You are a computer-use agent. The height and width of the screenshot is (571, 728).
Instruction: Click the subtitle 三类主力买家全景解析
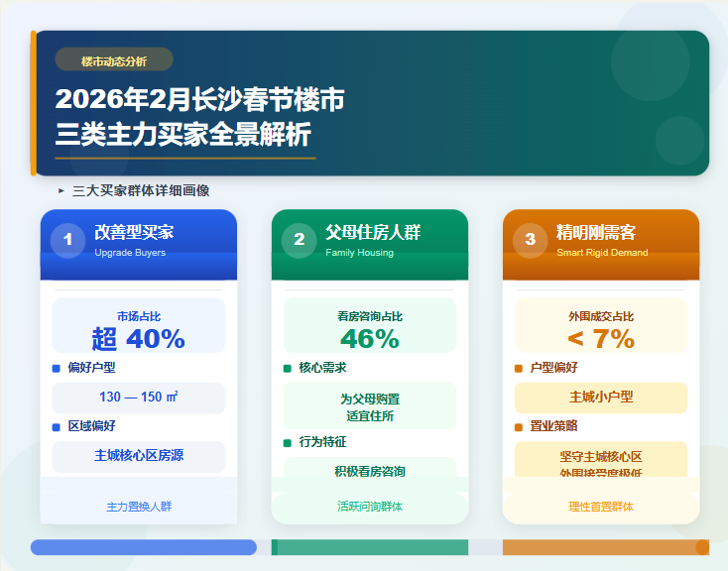point(182,135)
